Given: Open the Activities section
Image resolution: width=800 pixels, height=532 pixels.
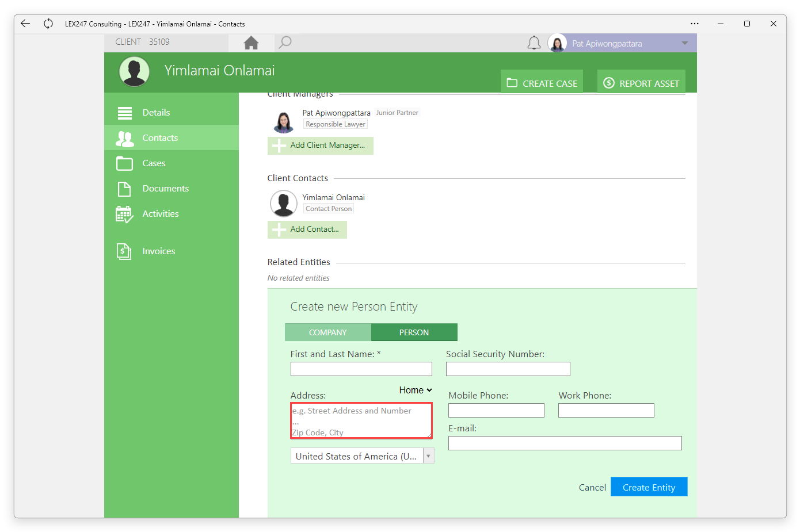Looking at the screenshot, I should click(172, 214).
